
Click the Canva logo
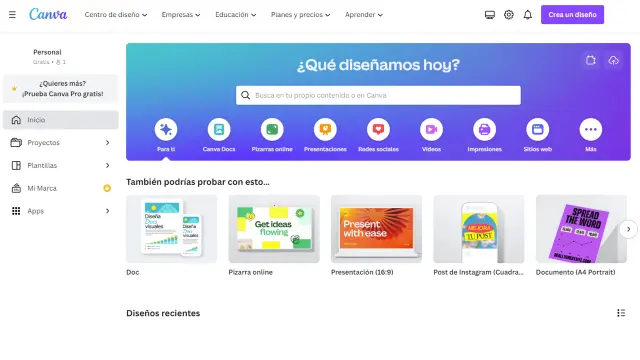[x=48, y=14]
